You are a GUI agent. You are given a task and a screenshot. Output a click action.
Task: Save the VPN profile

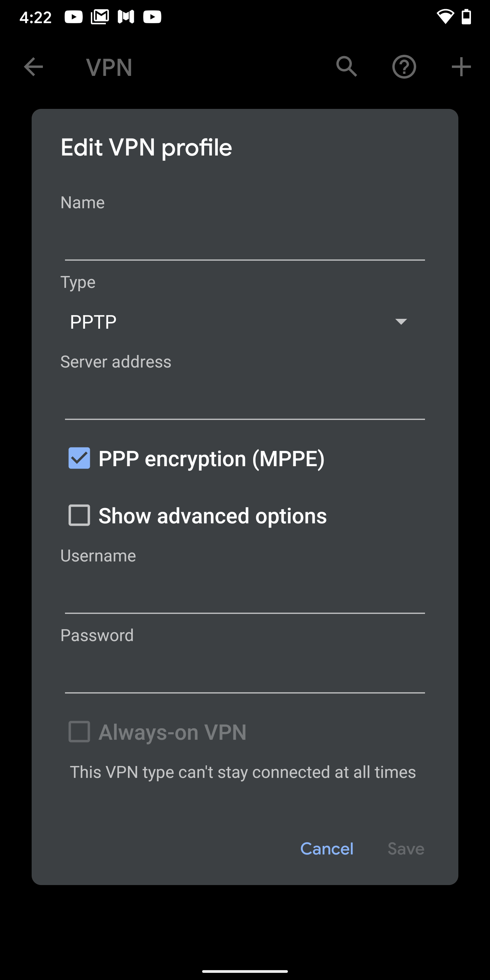pos(406,848)
